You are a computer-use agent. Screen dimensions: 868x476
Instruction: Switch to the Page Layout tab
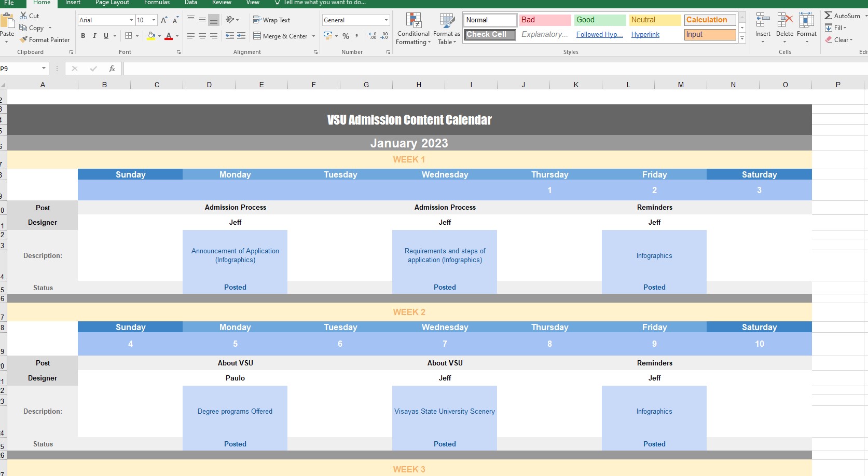(112, 3)
